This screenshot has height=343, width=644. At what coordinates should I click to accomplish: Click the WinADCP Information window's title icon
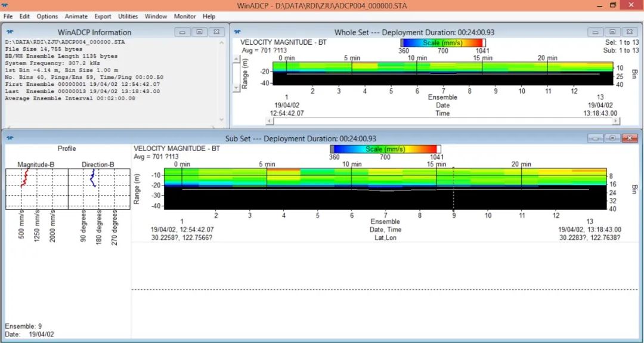[x=10, y=32]
